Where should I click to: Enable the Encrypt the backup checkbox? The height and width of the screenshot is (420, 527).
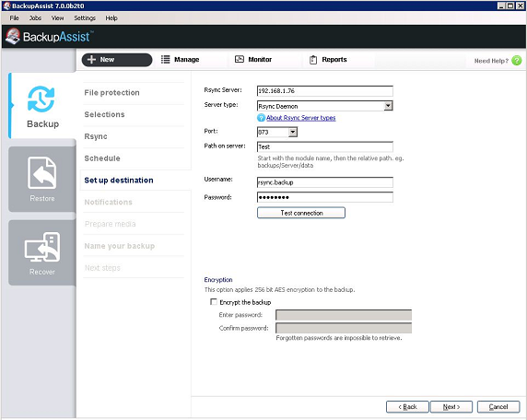pyautogui.click(x=214, y=302)
